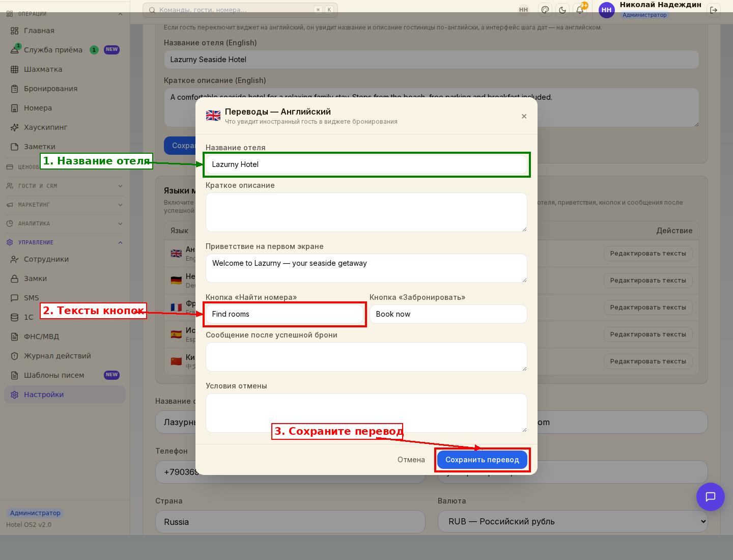Open the Валюта currency dropdown
This screenshot has height=560, width=733.
[x=573, y=521]
